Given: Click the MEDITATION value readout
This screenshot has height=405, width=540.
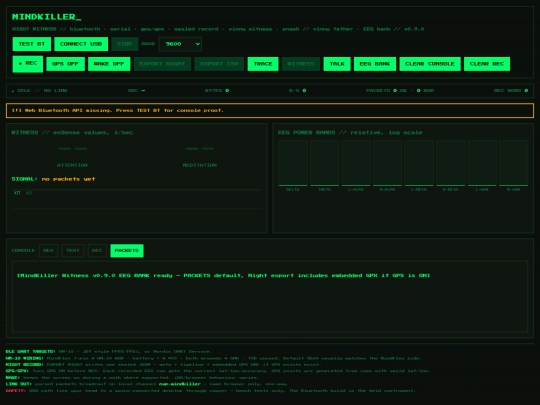Looking at the screenshot, I should tap(200, 149).
